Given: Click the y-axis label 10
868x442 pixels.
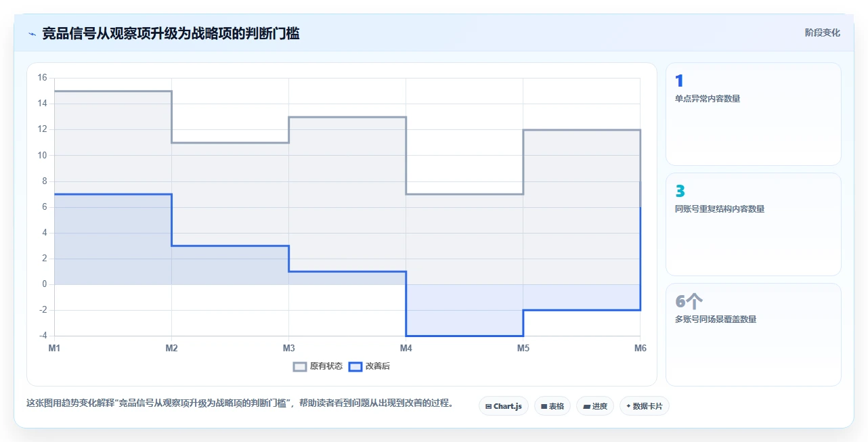Looking at the screenshot, I should coord(42,155).
